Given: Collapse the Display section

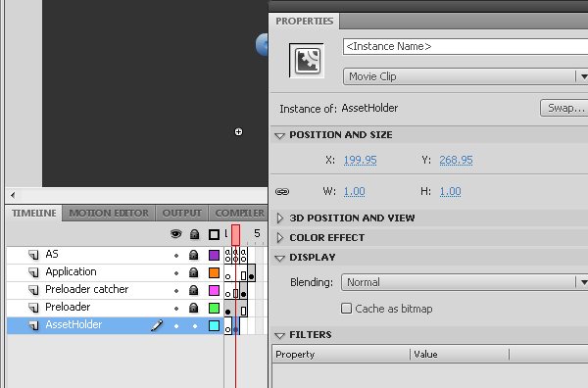Looking at the screenshot, I should point(279,258).
